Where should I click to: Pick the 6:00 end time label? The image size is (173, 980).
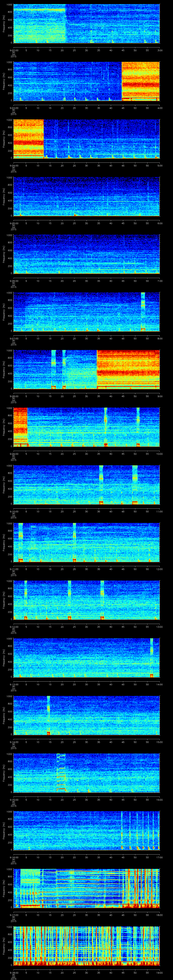point(160,223)
